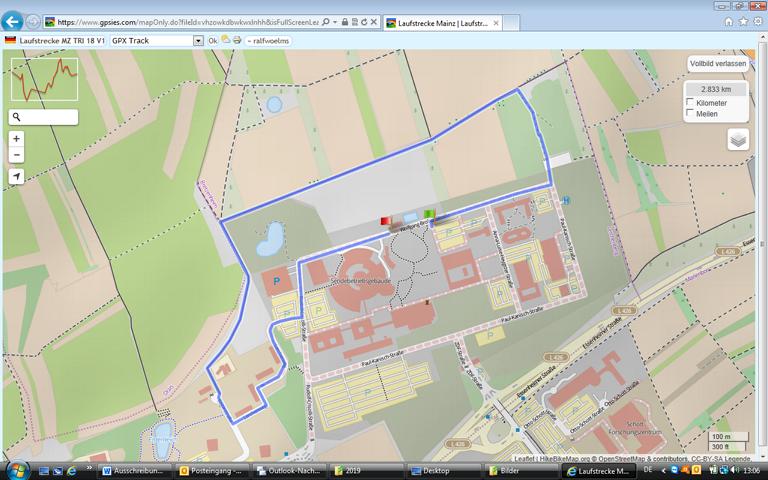The image size is (768, 480).
Task: Click the browser back arrow
Action: click(13, 21)
